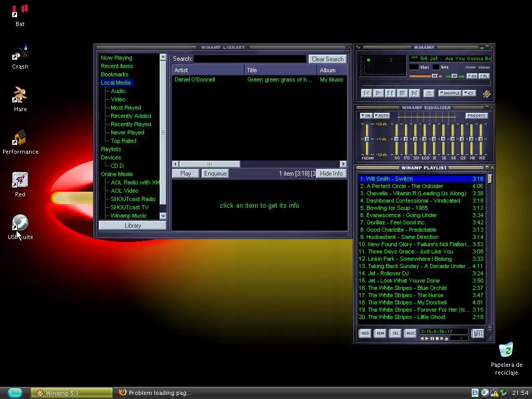Open Bookmarks in the library tree
The width and height of the screenshot is (532, 399).
(x=114, y=74)
